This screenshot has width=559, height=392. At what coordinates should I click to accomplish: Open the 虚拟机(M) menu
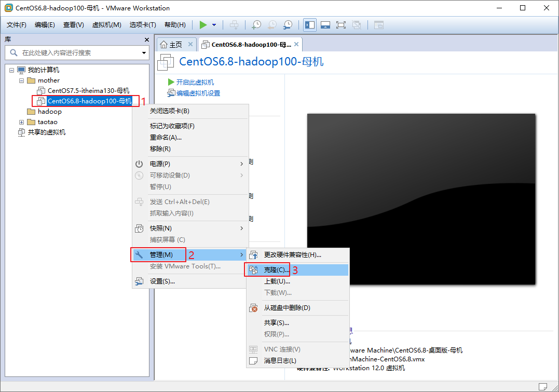[106, 24]
